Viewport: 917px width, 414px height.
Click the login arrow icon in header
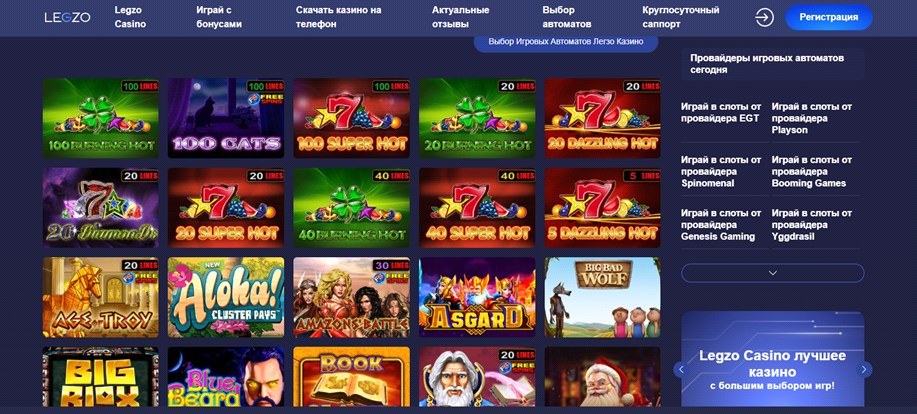pos(764,18)
